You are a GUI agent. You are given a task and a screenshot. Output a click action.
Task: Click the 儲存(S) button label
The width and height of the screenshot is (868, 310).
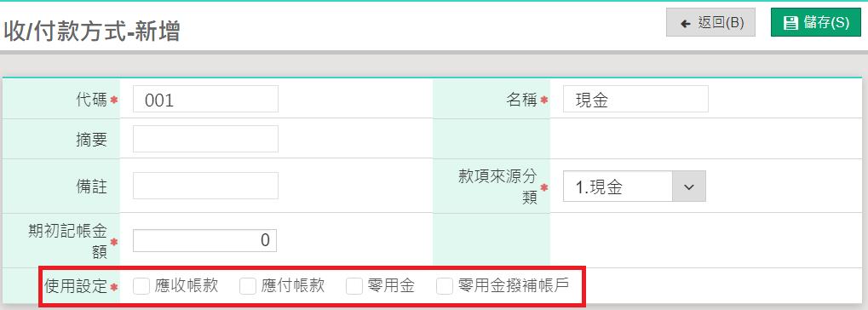pos(825,23)
